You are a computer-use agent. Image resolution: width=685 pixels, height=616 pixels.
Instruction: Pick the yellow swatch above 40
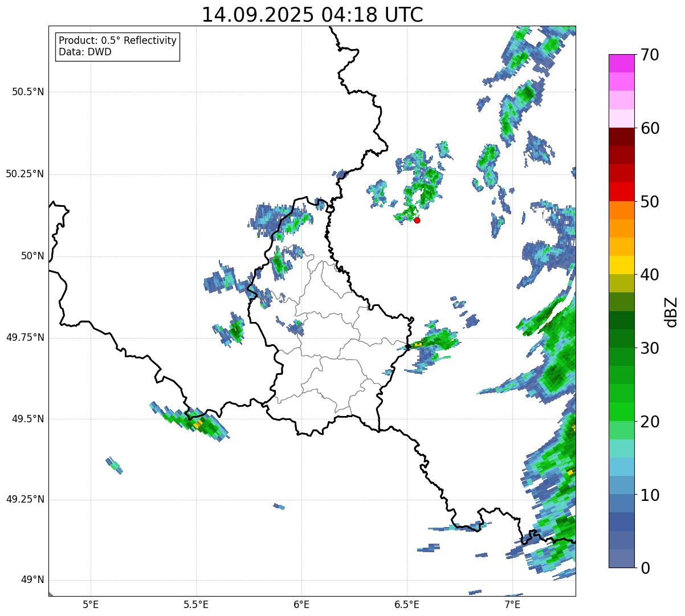click(x=621, y=265)
